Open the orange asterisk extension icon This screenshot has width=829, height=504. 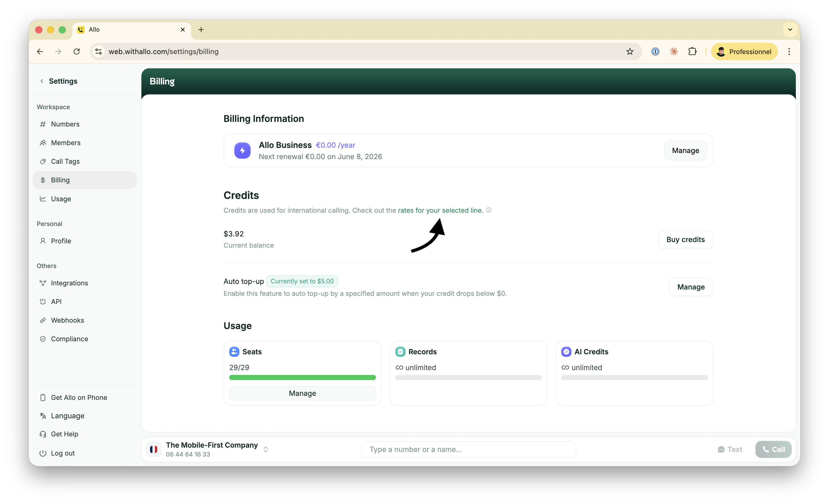[x=674, y=52]
